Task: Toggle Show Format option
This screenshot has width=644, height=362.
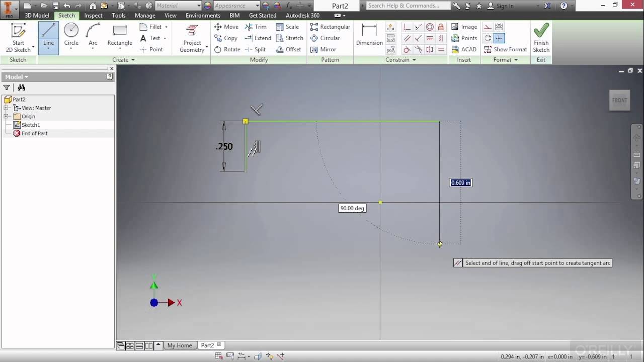Action: [505, 49]
